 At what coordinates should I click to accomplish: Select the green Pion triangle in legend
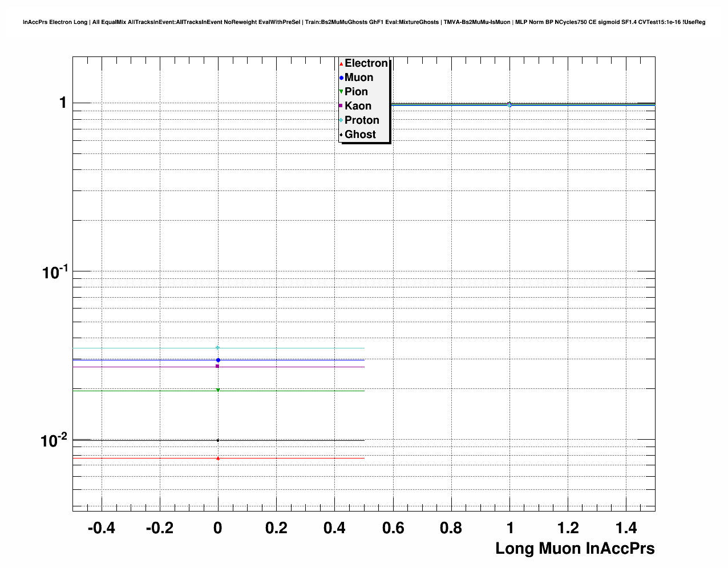(341, 92)
